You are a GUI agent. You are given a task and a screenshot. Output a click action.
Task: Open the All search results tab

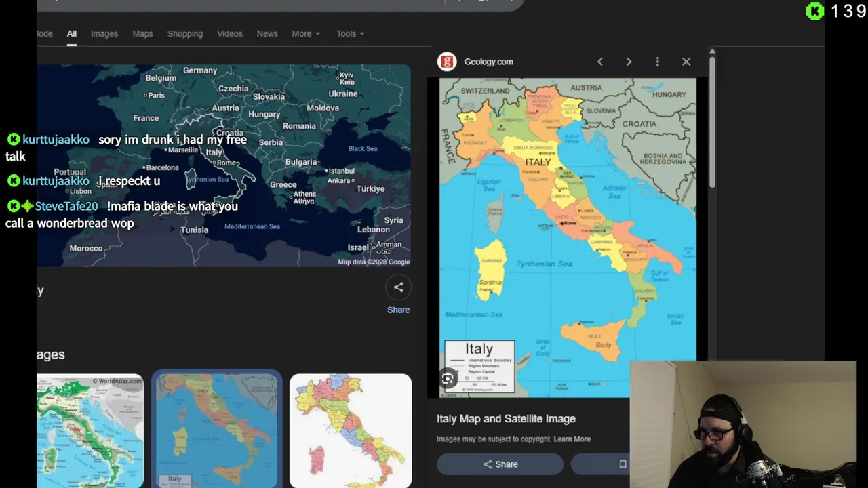(71, 33)
